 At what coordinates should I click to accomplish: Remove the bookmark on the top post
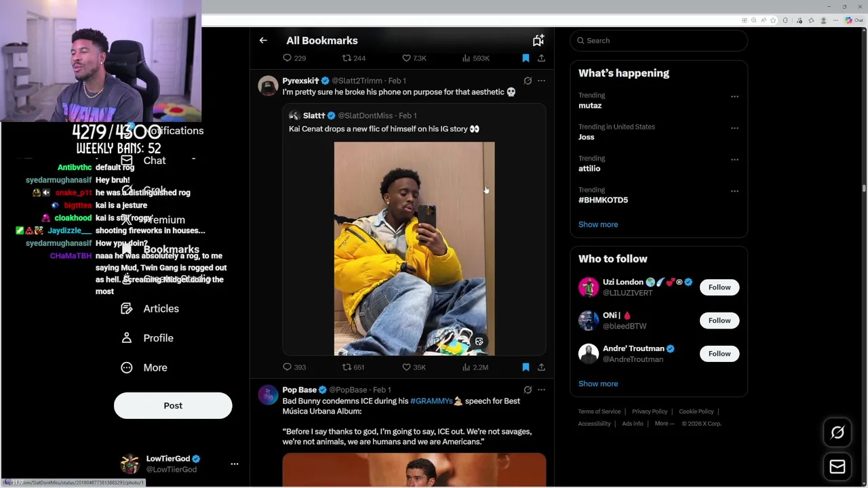(x=526, y=58)
